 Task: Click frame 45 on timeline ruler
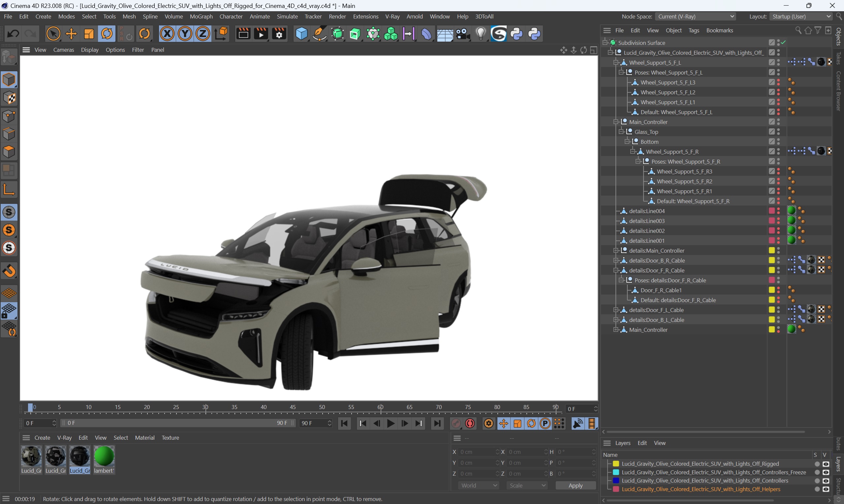293,408
